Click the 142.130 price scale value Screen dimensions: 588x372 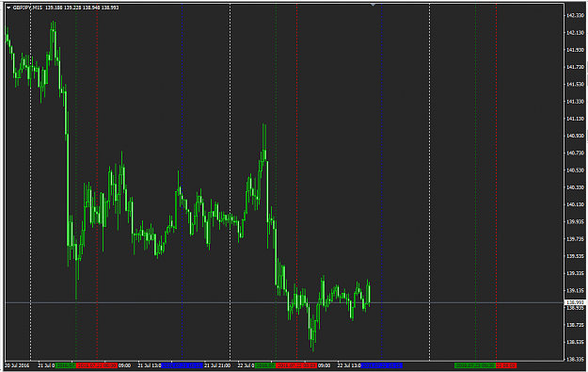pyautogui.click(x=576, y=33)
